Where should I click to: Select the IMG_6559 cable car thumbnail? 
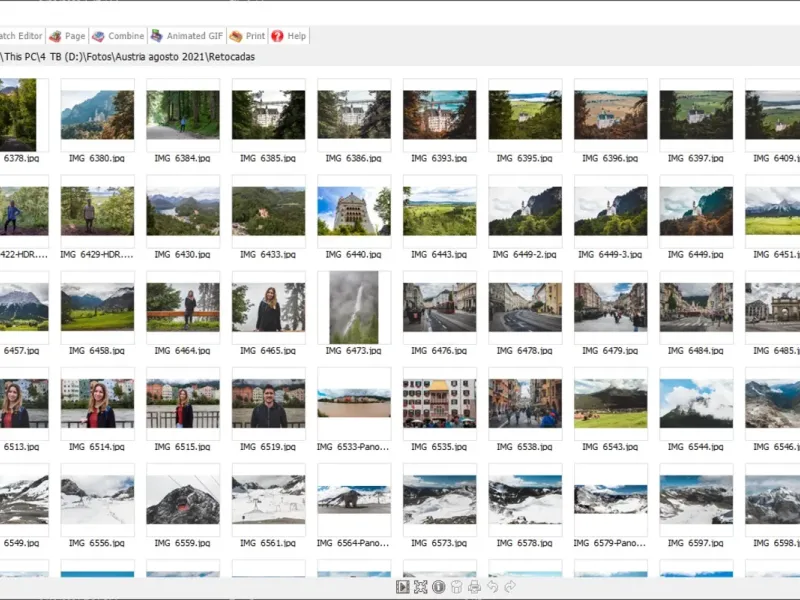pyautogui.click(x=183, y=499)
